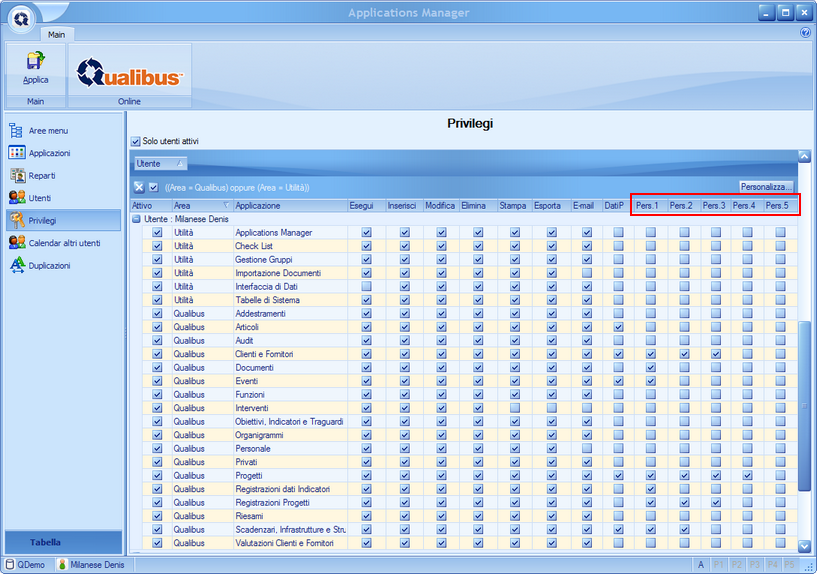
Task: Open Aree menu in the sidebar
Action: [x=48, y=130]
